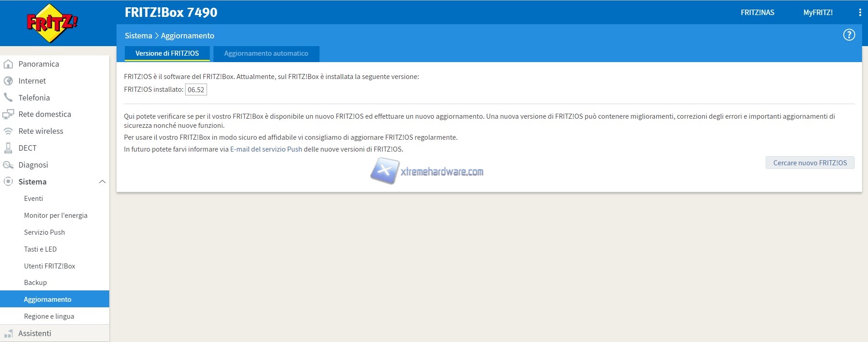
Task: Click the FRITZ! logo in header
Action: tap(52, 23)
